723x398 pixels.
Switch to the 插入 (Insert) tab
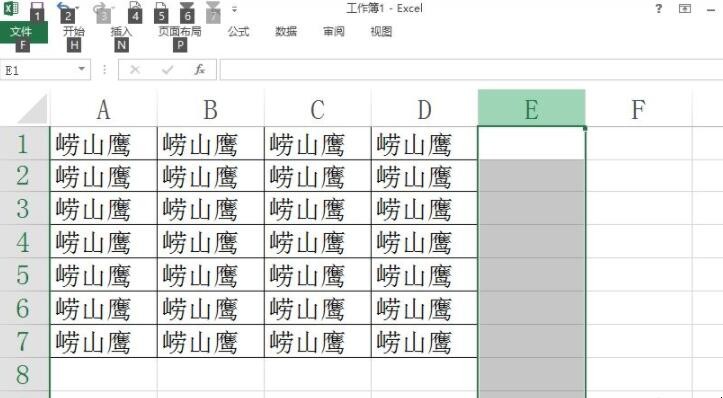pyautogui.click(x=121, y=31)
